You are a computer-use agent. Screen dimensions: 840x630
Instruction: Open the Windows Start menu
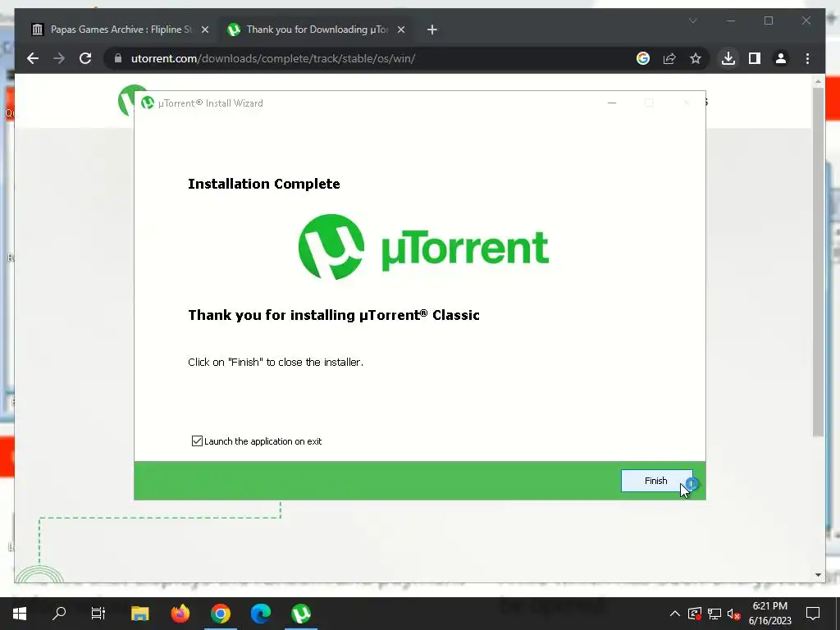coord(20,614)
